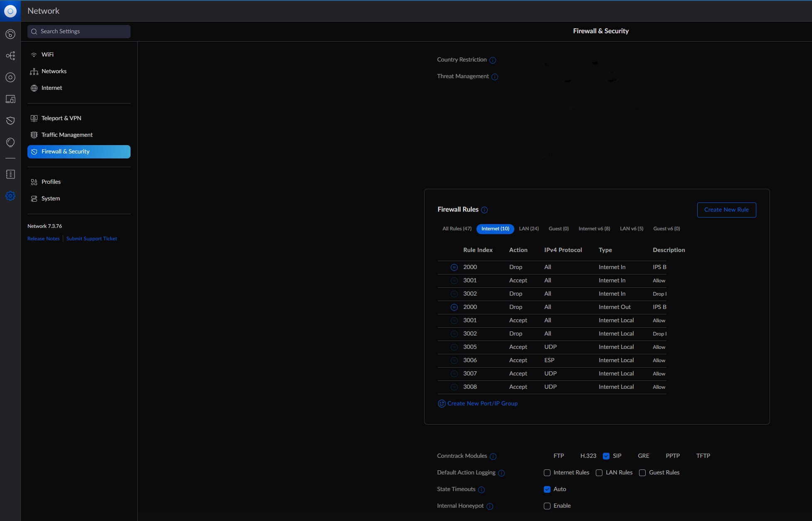The image size is (812, 521).
Task: Click pause icon on rule 2000 Internet Out
Action: 454,307
